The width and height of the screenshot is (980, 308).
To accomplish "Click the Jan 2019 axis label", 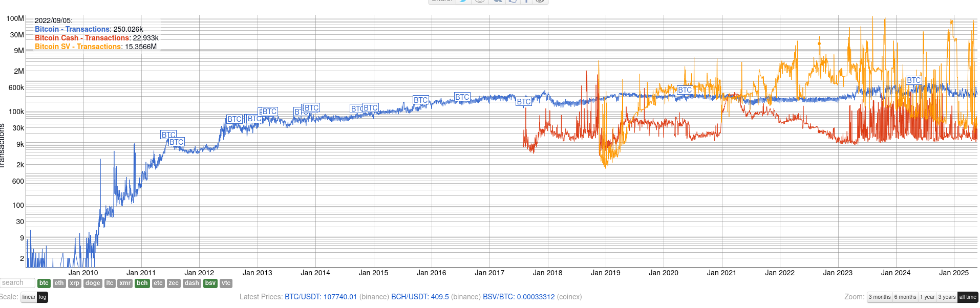I will 606,273.
